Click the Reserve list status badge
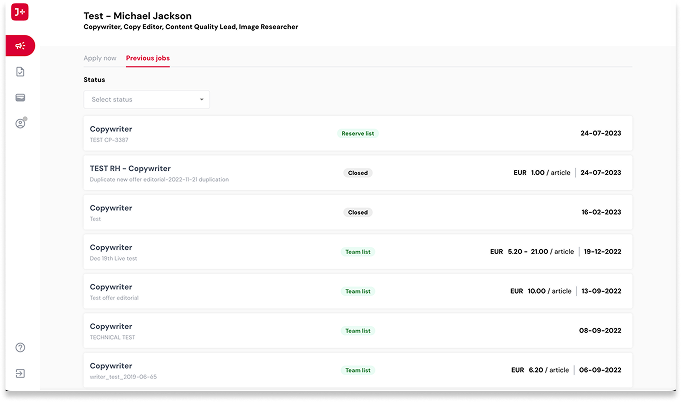Viewport: 682px width, 403px height. [x=358, y=133]
